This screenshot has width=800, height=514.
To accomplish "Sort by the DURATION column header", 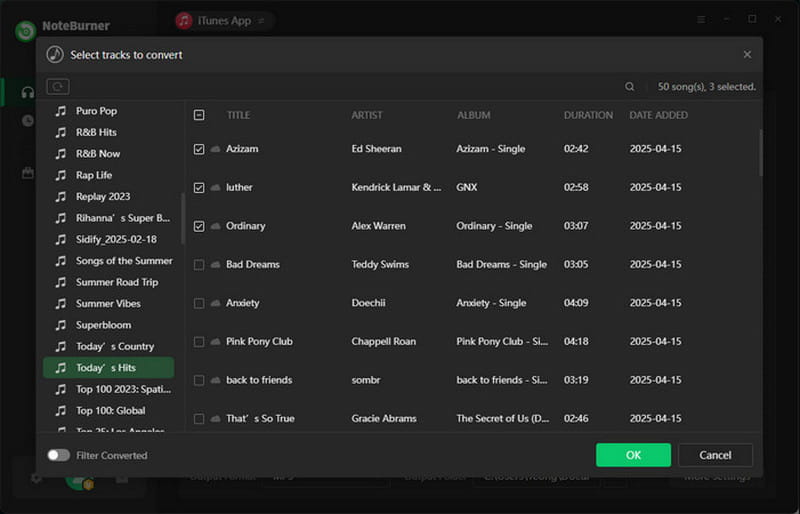I will (x=588, y=115).
